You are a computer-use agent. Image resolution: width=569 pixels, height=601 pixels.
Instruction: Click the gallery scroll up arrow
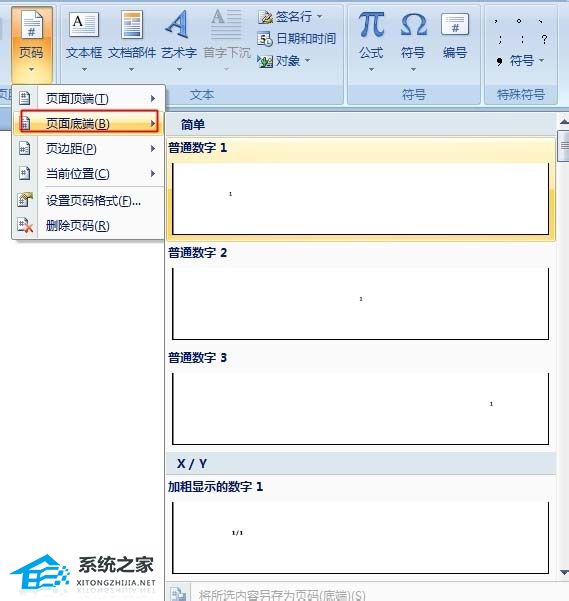[x=564, y=122]
